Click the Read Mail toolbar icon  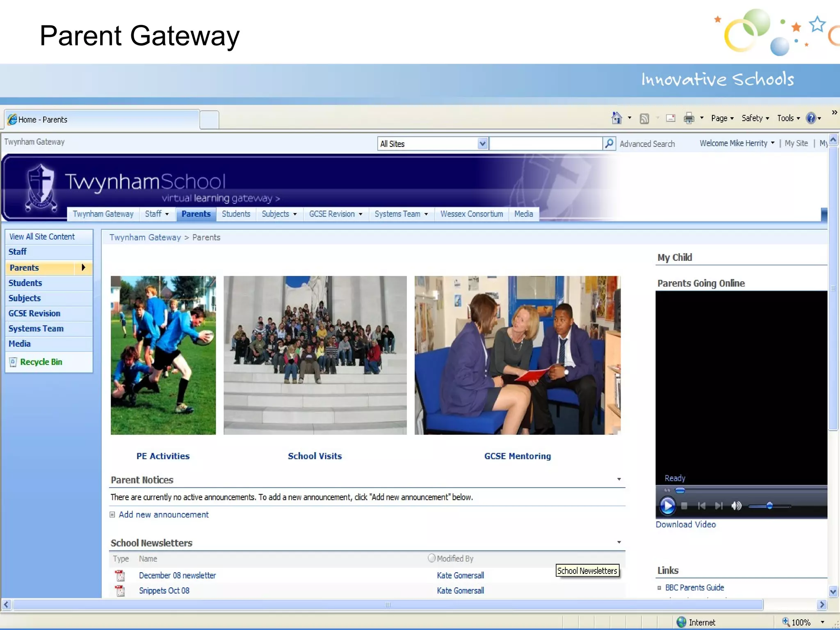point(671,118)
